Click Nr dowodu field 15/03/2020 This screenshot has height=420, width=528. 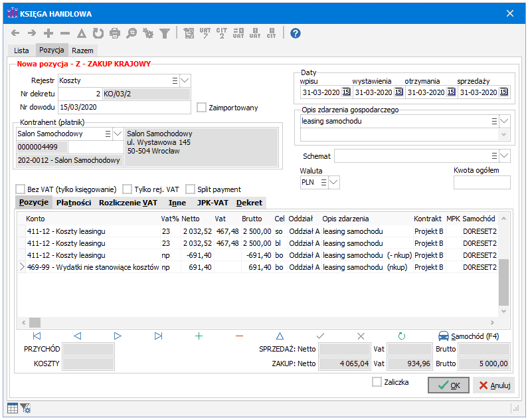[124, 108]
